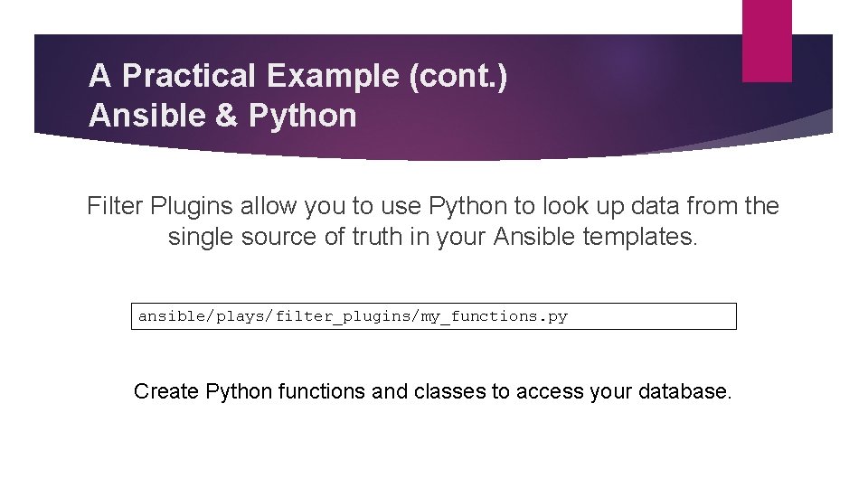Select the title line 'A Practical Example (cont.)'
The width and height of the screenshot is (868, 488).
click(297, 76)
